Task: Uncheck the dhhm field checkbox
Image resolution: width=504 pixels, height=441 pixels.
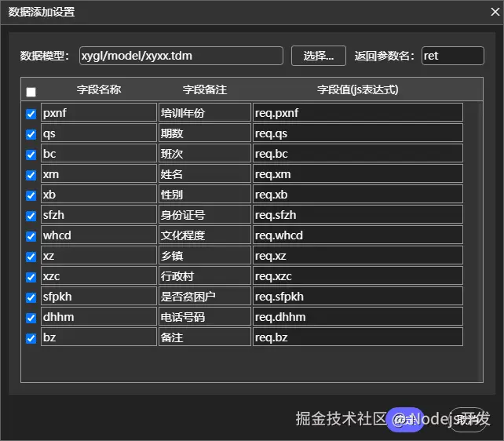Action: point(31,318)
